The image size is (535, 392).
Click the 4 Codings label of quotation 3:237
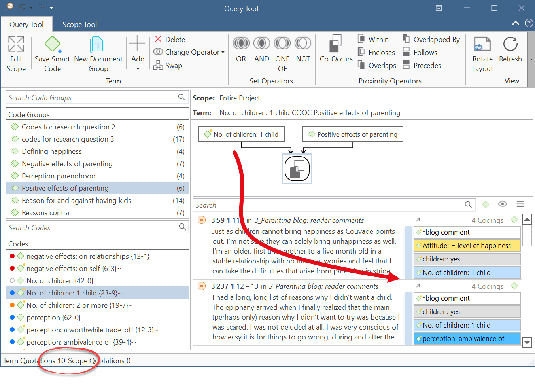click(x=488, y=286)
